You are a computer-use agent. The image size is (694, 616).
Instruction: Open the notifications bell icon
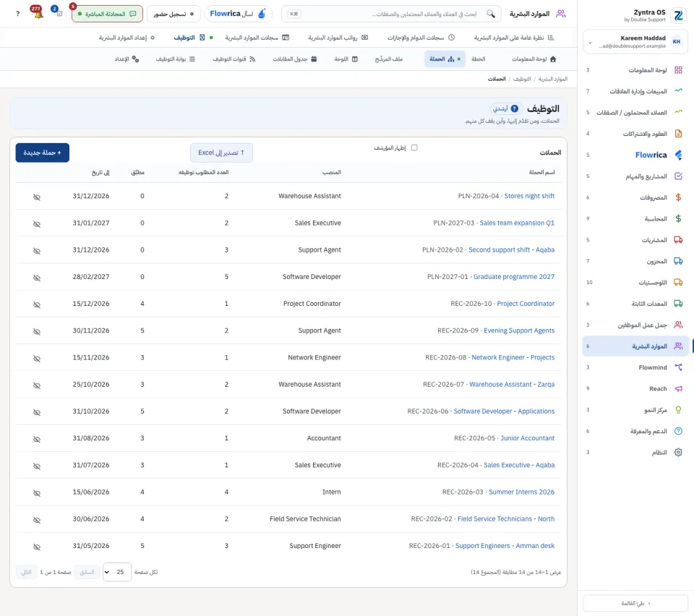pos(38,13)
